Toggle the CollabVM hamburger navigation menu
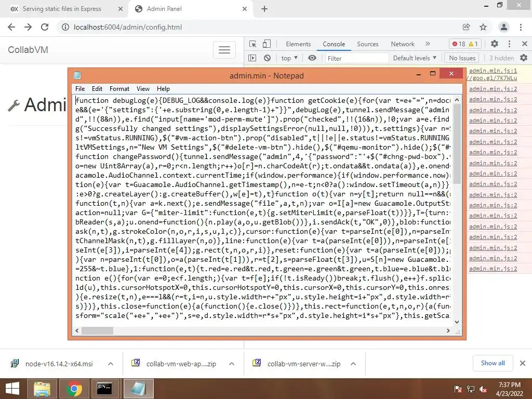The image size is (532, 399). (224, 50)
